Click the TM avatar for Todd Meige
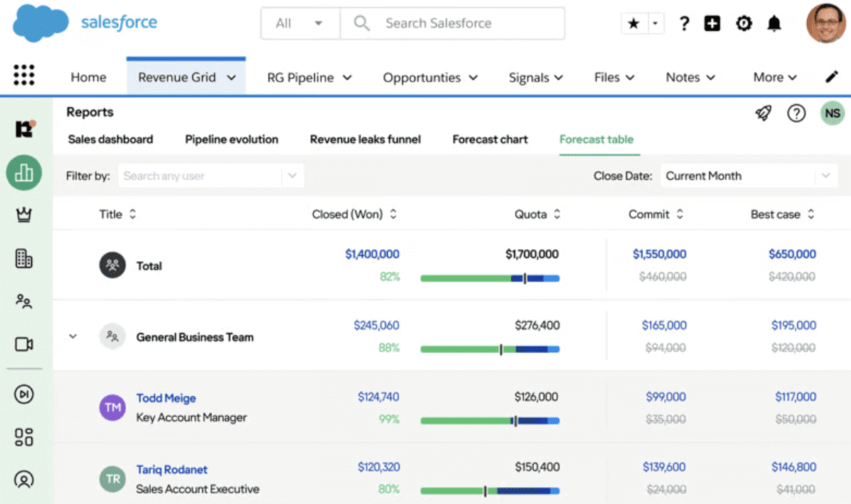 tap(112, 408)
